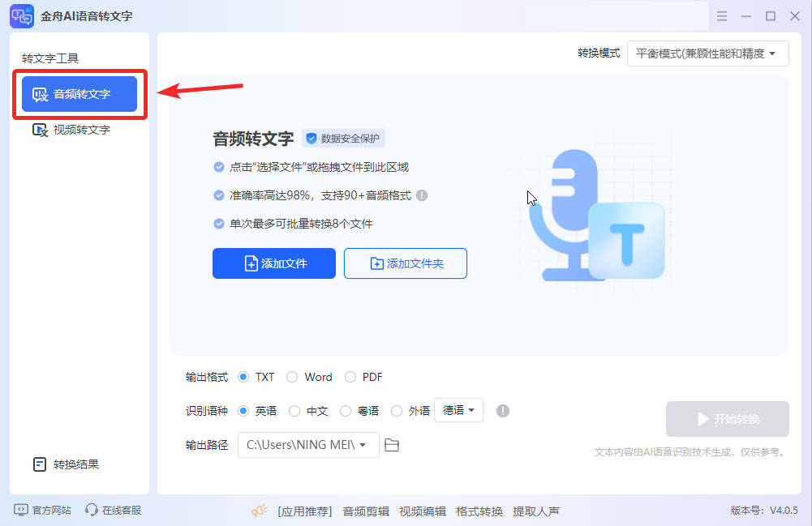The height and width of the screenshot is (526, 812).
Task: Click the 添加文件夹 button
Action: coord(406,263)
